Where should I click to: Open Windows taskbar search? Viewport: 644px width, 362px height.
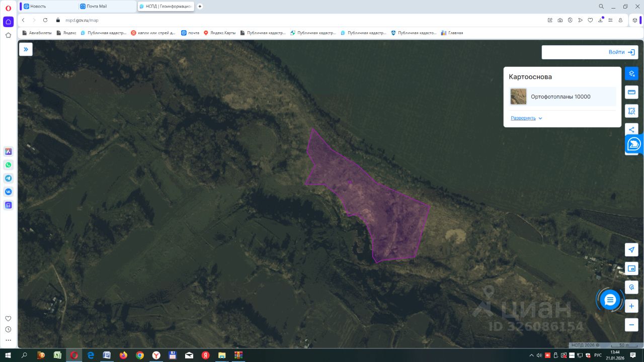tap(24, 355)
